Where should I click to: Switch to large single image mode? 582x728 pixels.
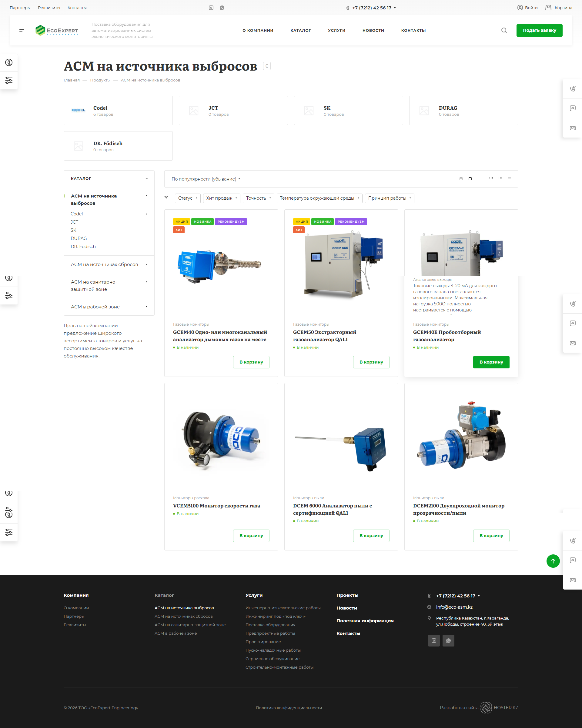pos(470,179)
